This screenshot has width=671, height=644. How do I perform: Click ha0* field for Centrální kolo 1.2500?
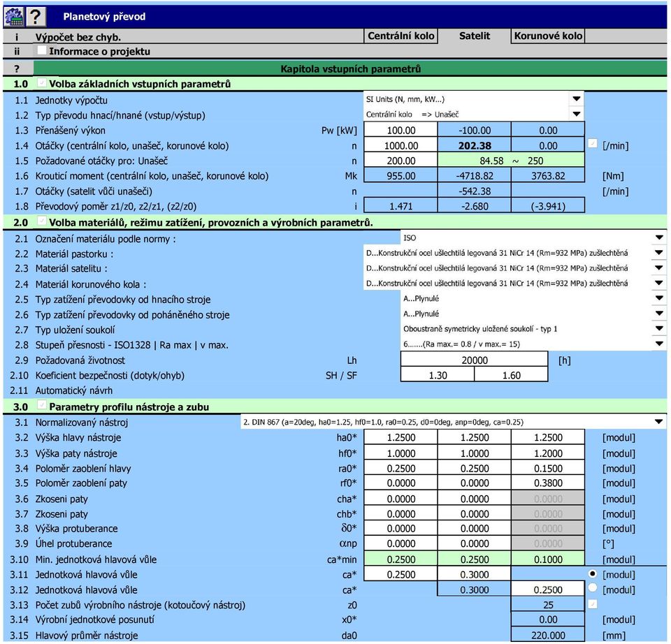401,438
